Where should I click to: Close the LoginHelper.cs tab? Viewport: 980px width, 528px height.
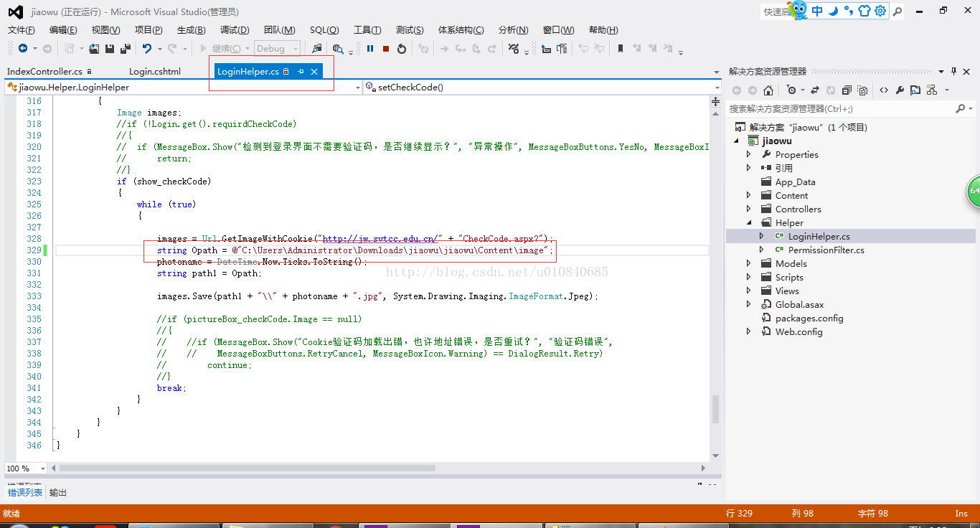314,72
